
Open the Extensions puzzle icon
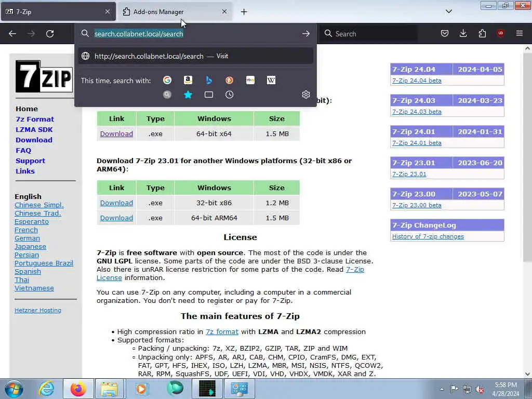coord(482,33)
